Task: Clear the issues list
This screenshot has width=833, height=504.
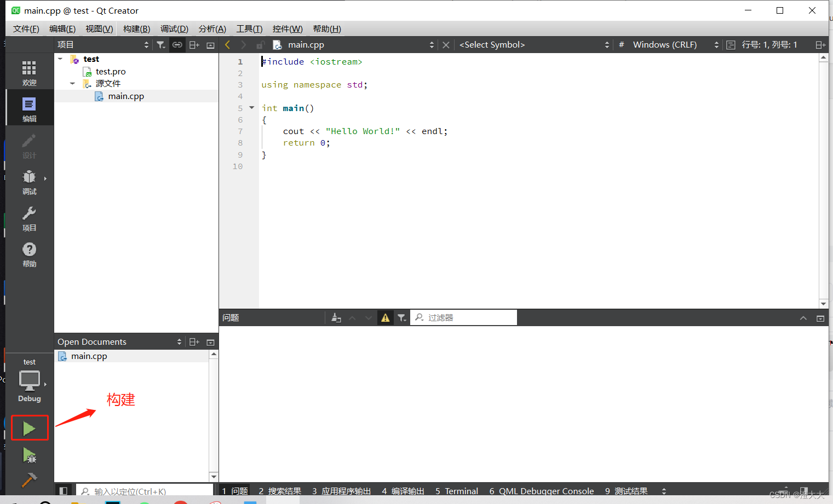Action: pos(336,318)
